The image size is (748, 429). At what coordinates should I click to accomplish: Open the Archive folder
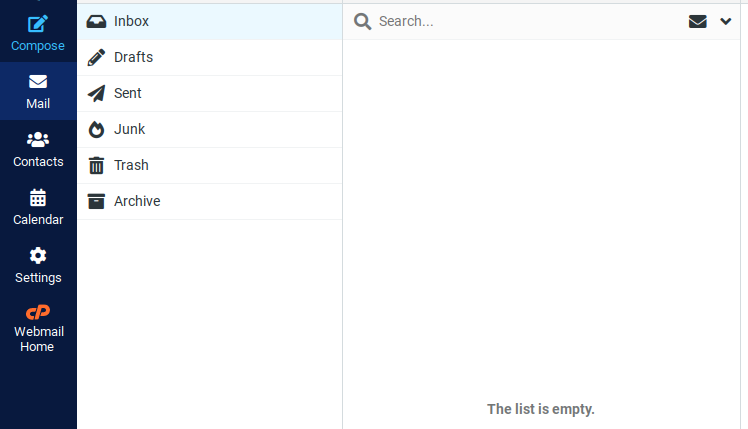pos(137,201)
